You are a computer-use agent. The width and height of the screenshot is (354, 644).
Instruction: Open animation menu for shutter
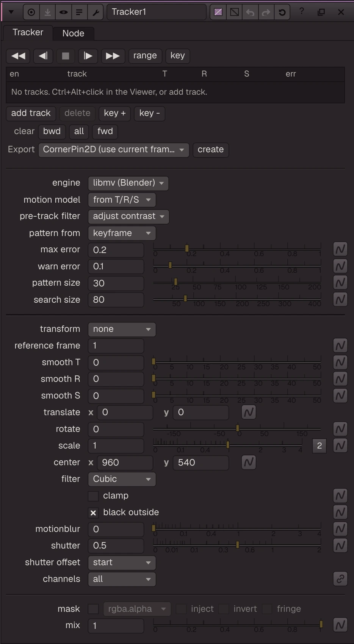coord(340,546)
